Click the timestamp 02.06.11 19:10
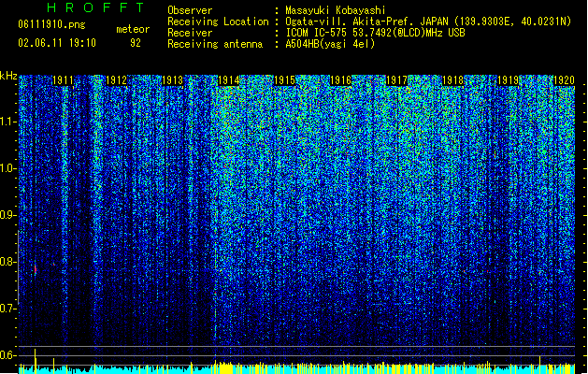The width and height of the screenshot is (588, 374). click(x=57, y=43)
